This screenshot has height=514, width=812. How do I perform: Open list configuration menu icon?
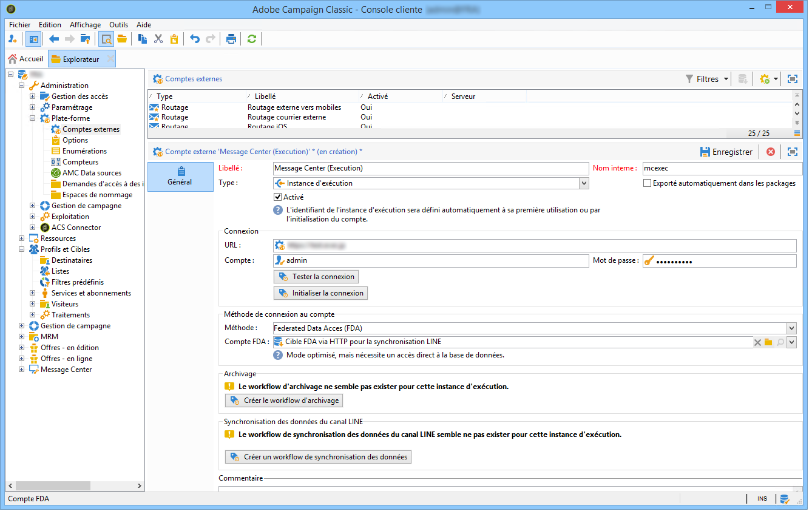click(x=797, y=133)
